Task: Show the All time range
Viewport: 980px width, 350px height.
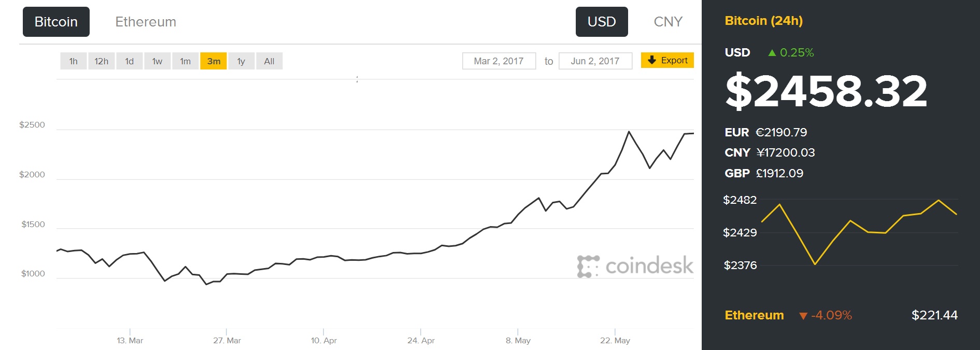Action: click(x=269, y=61)
